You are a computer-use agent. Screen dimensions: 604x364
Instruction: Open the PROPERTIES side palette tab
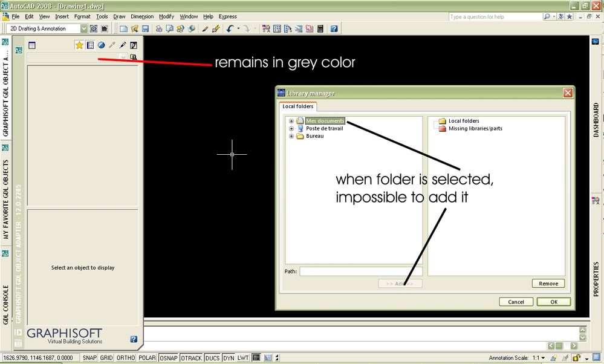(x=596, y=279)
